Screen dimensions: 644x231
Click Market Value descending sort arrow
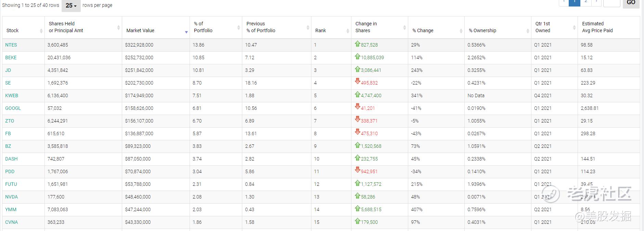[186, 32]
